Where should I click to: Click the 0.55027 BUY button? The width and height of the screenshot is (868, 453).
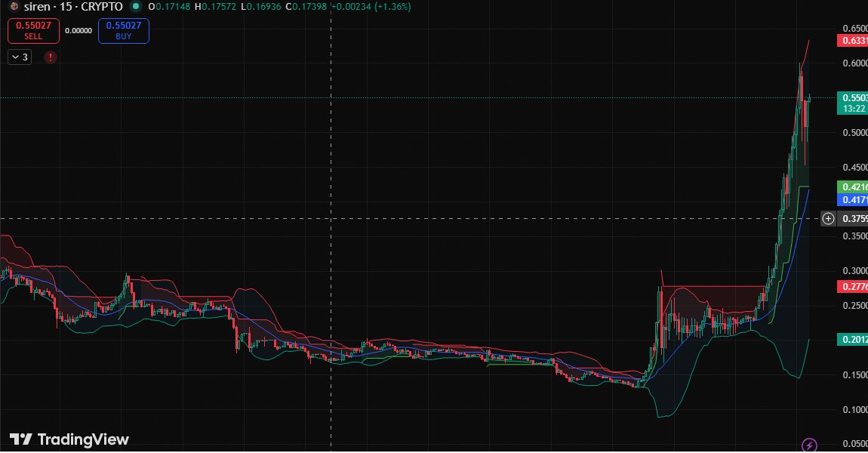(x=124, y=30)
